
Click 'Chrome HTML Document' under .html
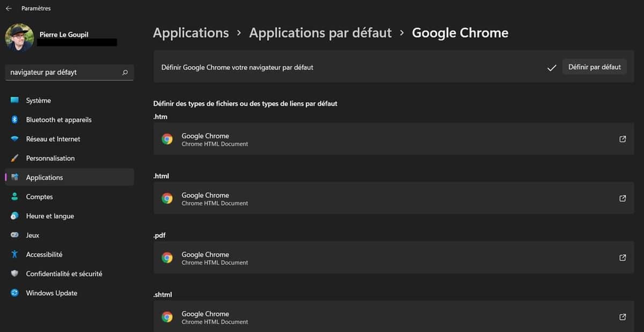(x=215, y=203)
